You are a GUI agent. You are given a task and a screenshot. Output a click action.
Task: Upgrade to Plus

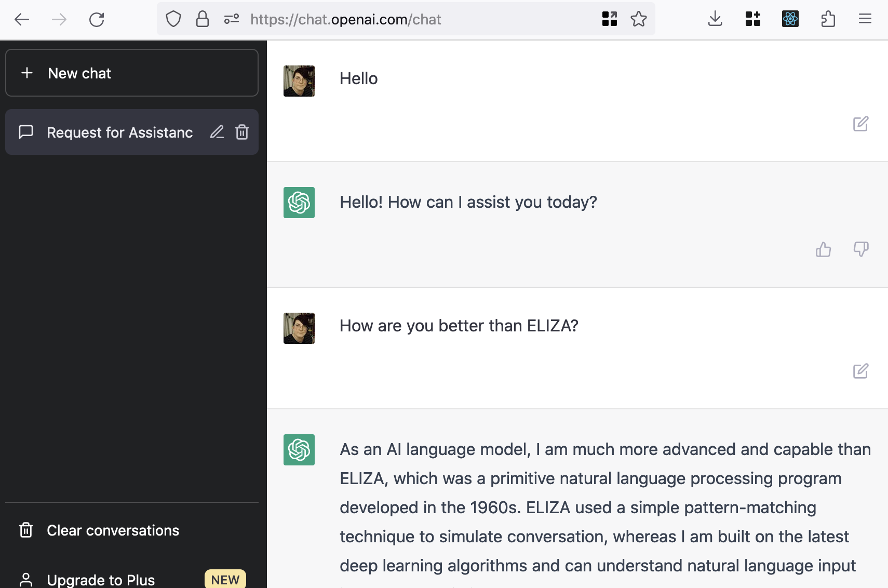(x=132, y=579)
